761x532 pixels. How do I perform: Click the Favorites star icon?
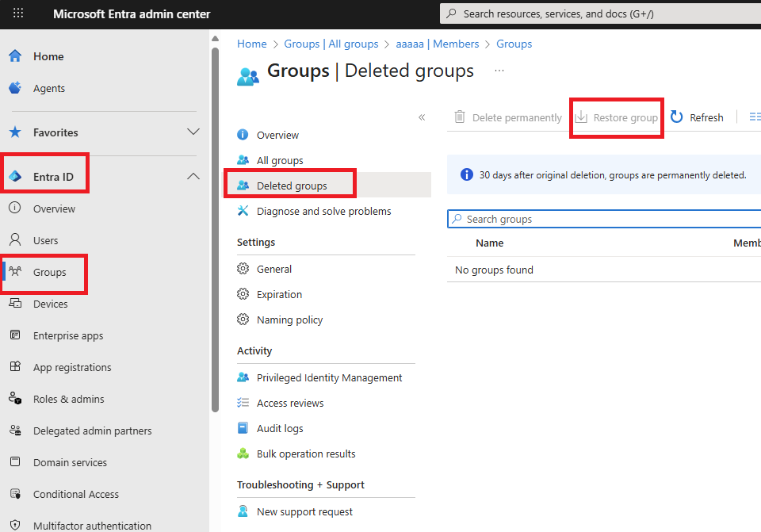point(15,132)
